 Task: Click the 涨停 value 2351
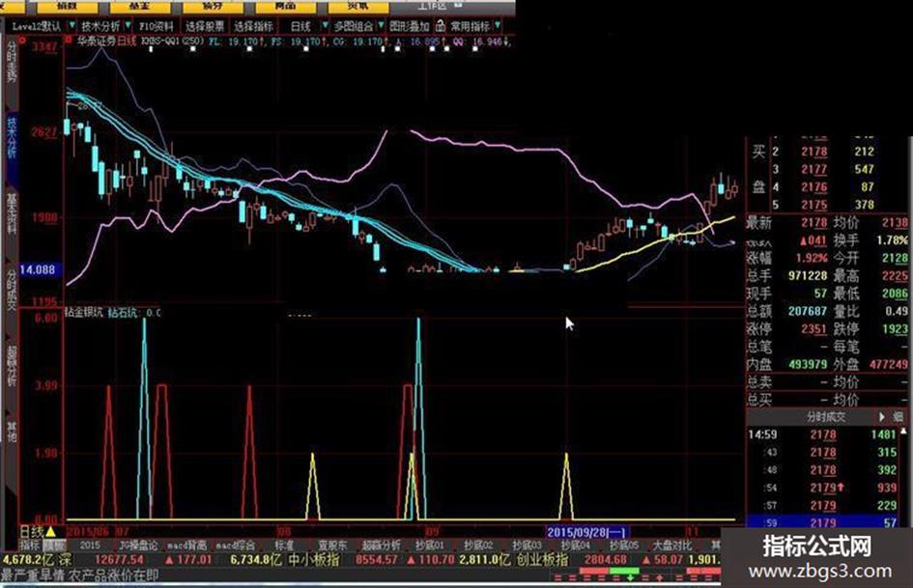(814, 329)
